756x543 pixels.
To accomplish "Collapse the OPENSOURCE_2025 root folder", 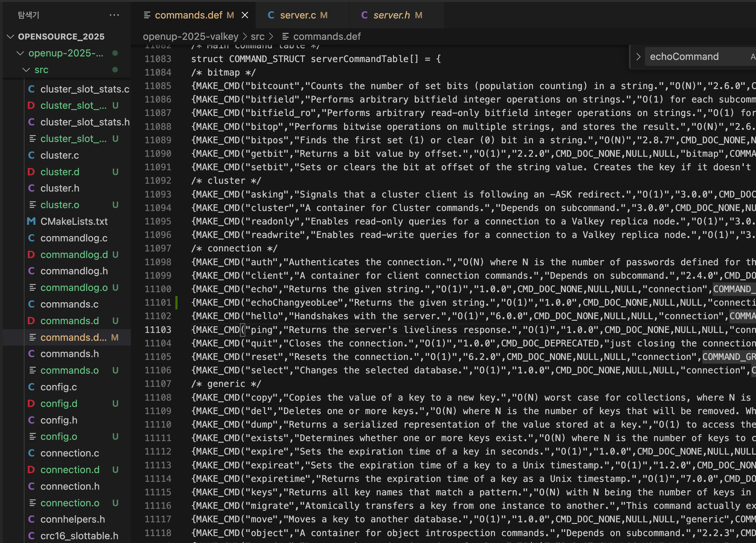I will [10, 36].
